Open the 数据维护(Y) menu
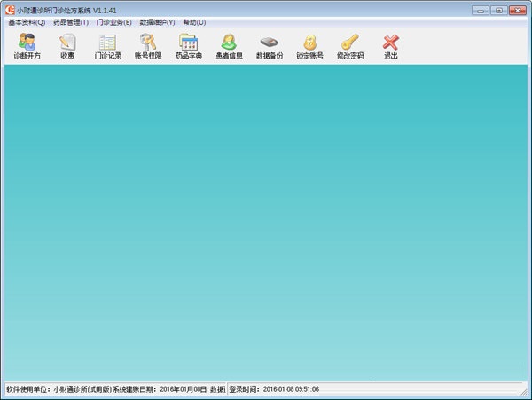Image resolution: width=532 pixels, height=400 pixels. pyautogui.click(x=158, y=22)
